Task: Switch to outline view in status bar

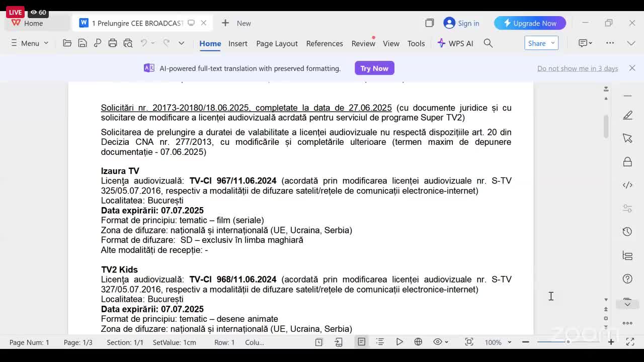Action: pos(380,342)
